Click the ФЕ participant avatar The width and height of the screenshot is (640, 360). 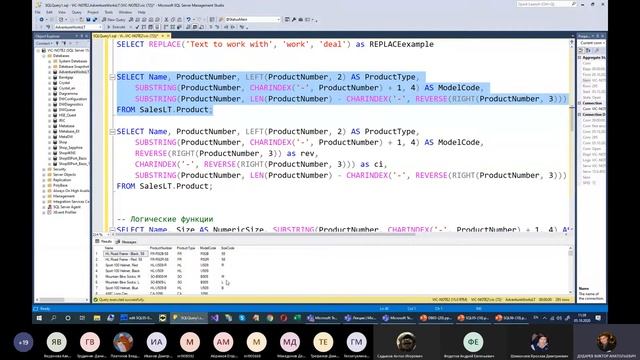pos(473,342)
